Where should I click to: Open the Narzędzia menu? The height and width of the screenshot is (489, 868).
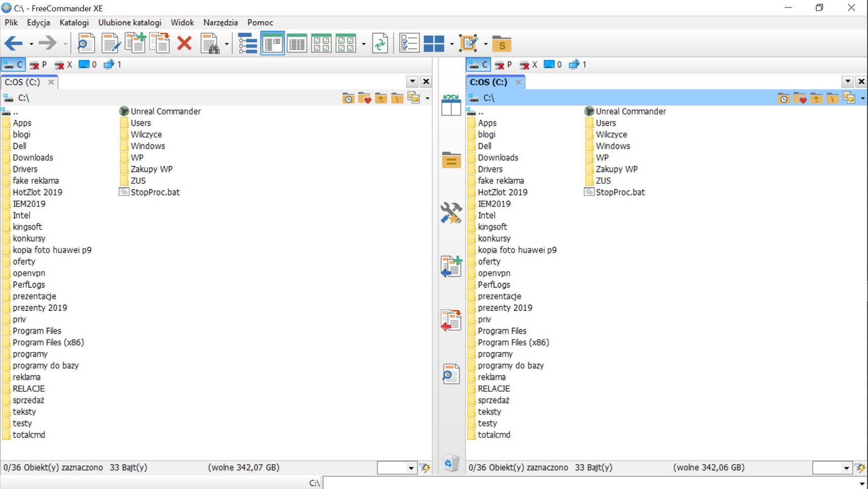point(221,22)
